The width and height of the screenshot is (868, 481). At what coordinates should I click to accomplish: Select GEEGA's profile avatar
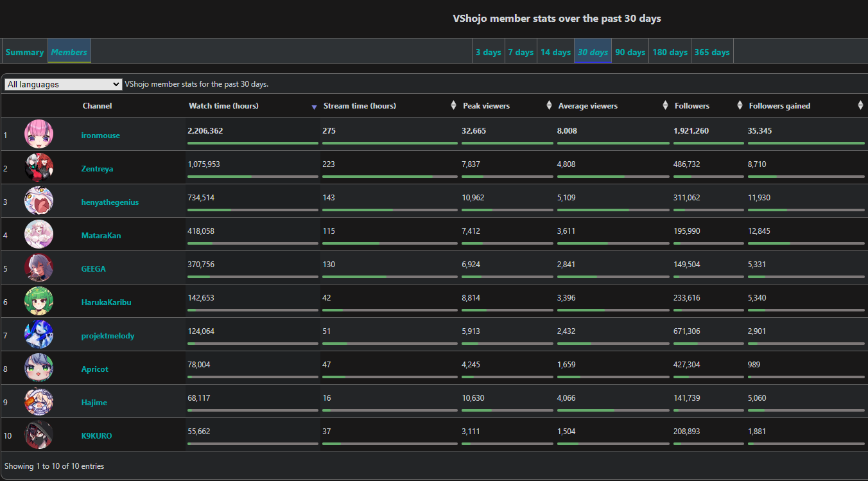pos(39,268)
